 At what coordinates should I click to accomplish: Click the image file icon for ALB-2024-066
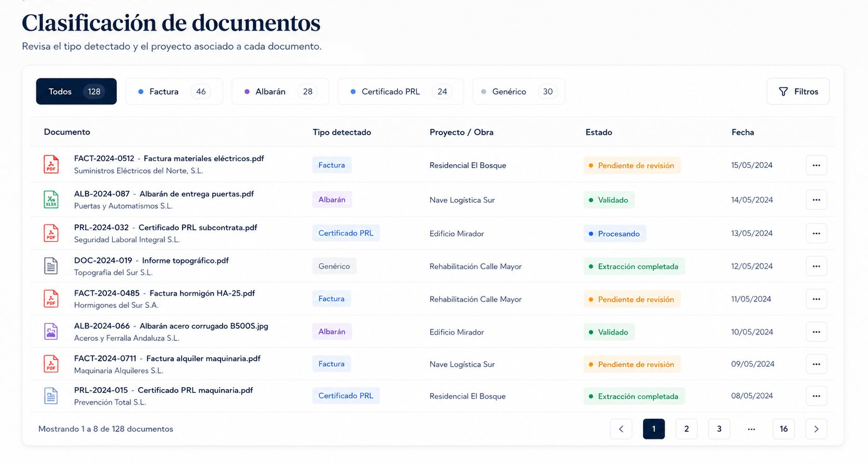[x=51, y=332]
